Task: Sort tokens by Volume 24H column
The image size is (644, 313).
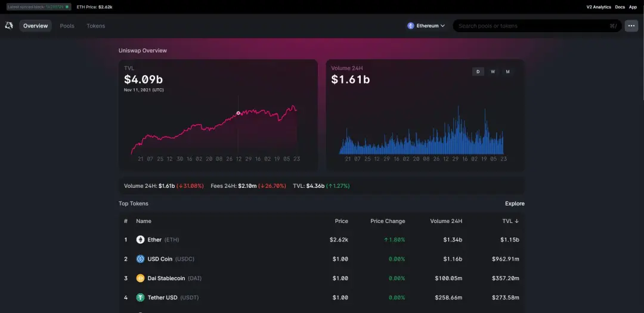Action: click(446, 221)
